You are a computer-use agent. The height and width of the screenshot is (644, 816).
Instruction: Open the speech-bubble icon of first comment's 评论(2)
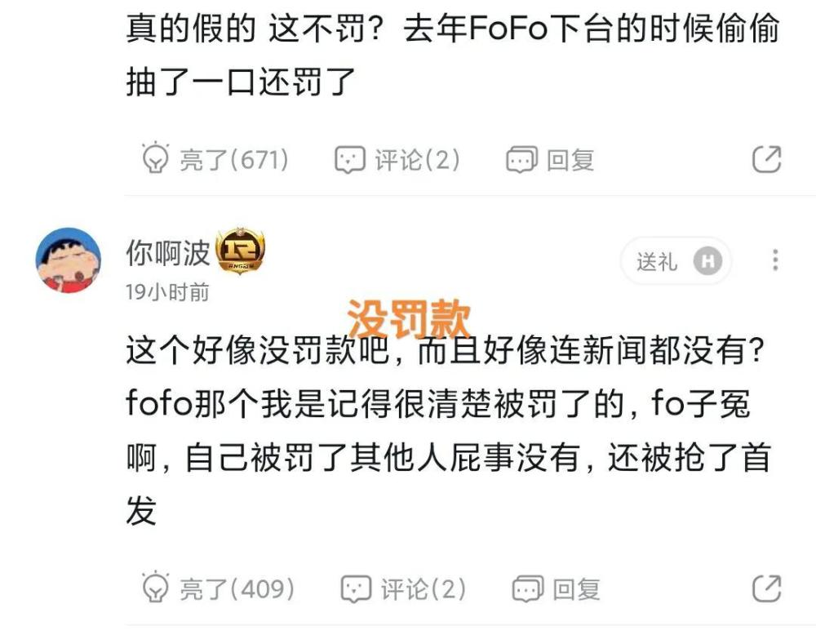pos(349,159)
